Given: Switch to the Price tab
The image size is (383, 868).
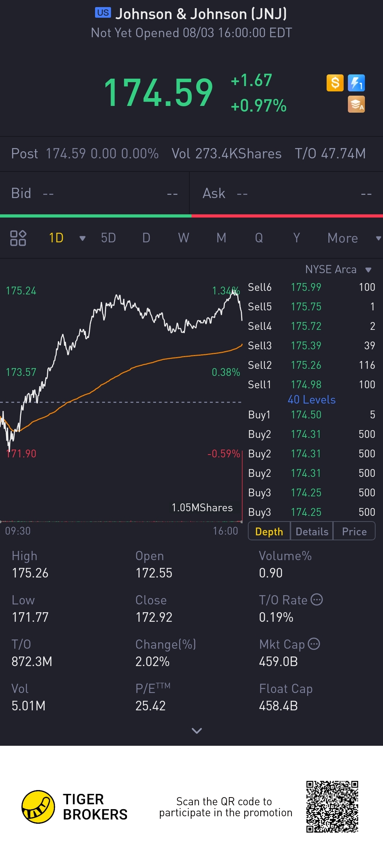Looking at the screenshot, I should [x=354, y=531].
